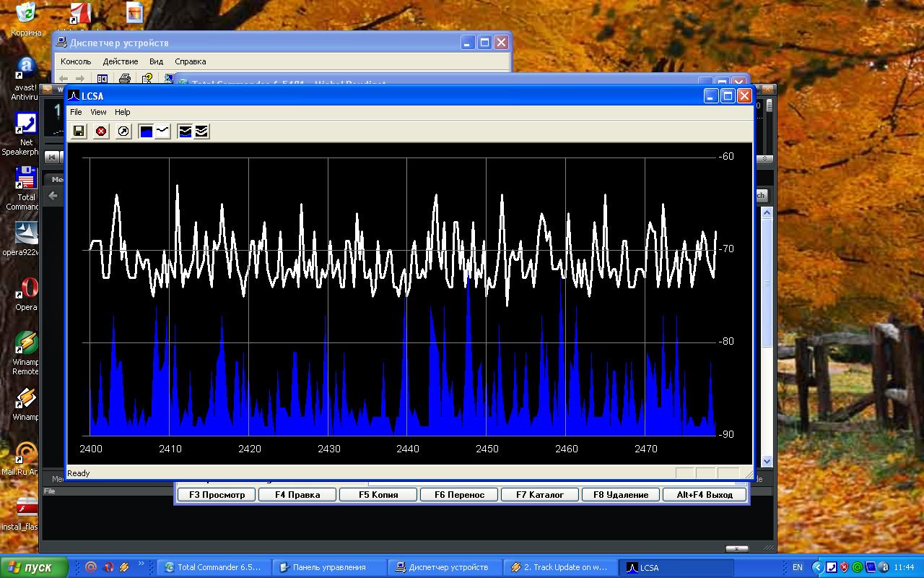Toggle the blue filled graph display mode
Image resolution: width=924 pixels, height=578 pixels.
(x=147, y=131)
